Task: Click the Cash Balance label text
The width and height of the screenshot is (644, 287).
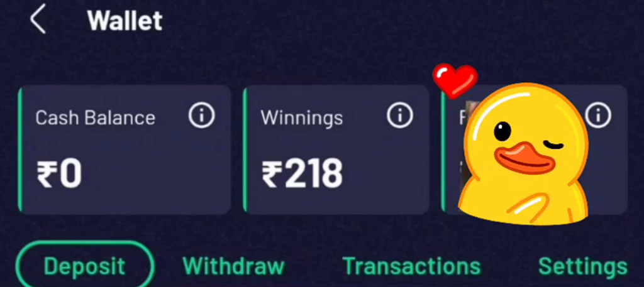Action: pos(96,118)
